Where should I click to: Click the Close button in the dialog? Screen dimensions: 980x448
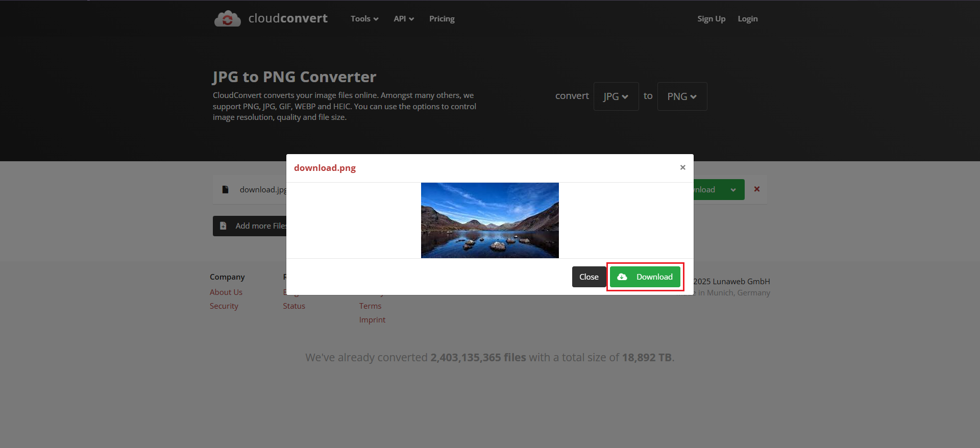tap(589, 277)
